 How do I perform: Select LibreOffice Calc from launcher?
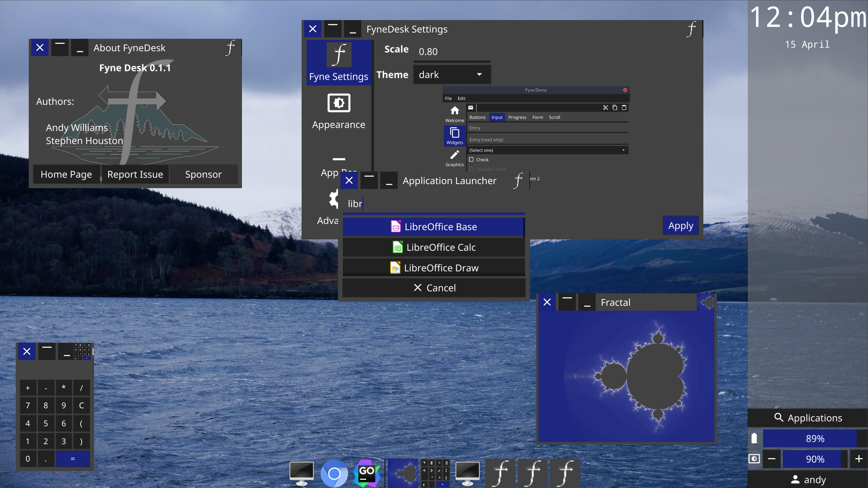click(433, 247)
